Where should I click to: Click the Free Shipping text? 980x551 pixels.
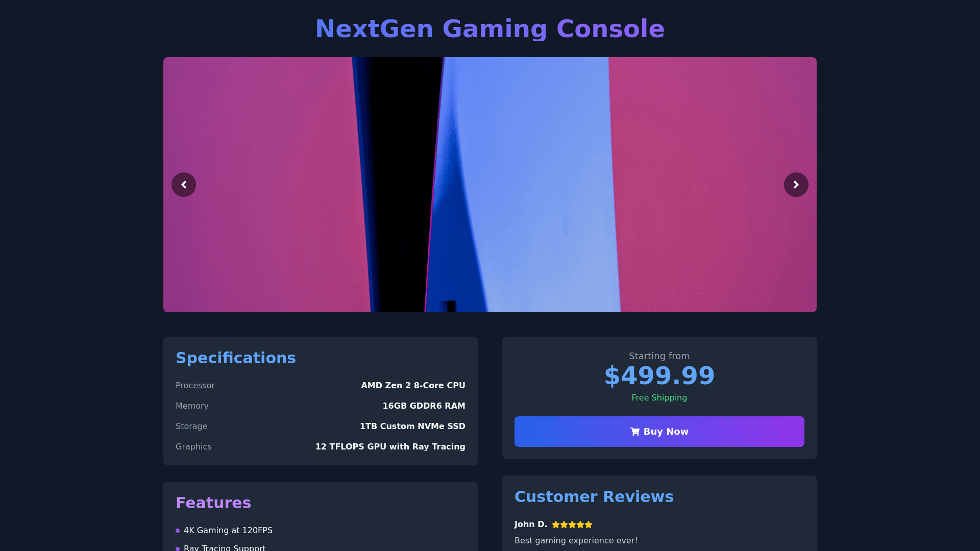pos(659,398)
